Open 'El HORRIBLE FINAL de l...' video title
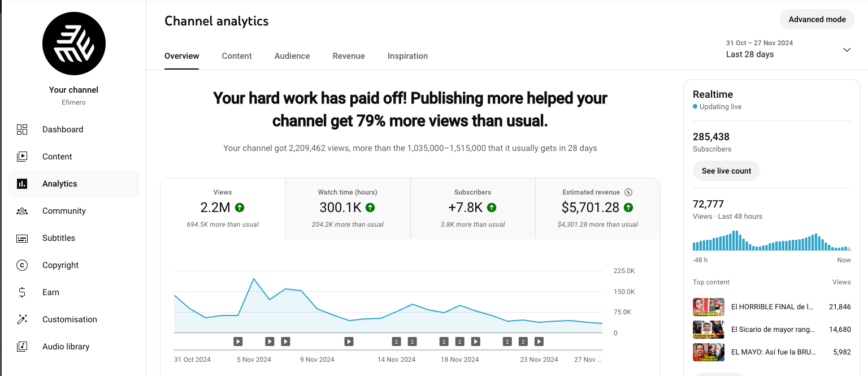The height and width of the screenshot is (376, 868). [772, 306]
